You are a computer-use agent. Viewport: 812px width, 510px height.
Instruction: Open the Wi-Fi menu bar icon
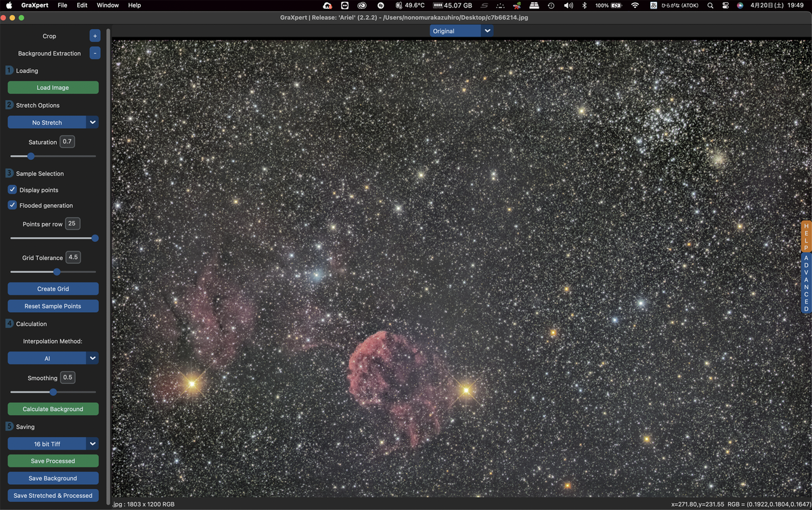point(635,5)
